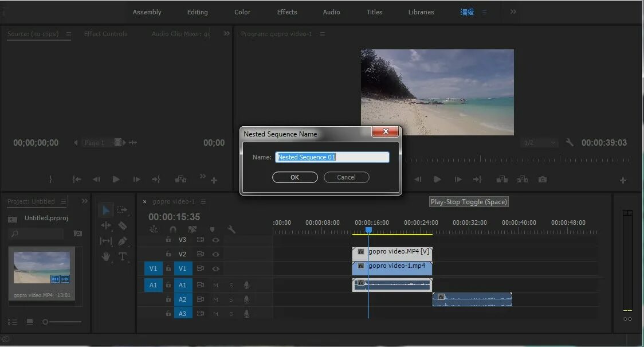Switch Project panel to list view
The height and width of the screenshot is (347, 644).
(x=13, y=322)
